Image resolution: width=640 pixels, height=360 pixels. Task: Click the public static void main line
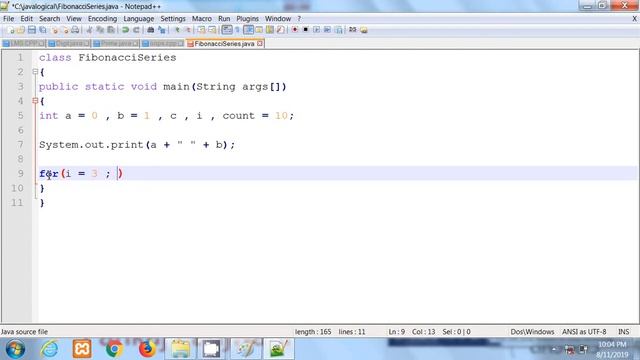pyautogui.click(x=163, y=87)
